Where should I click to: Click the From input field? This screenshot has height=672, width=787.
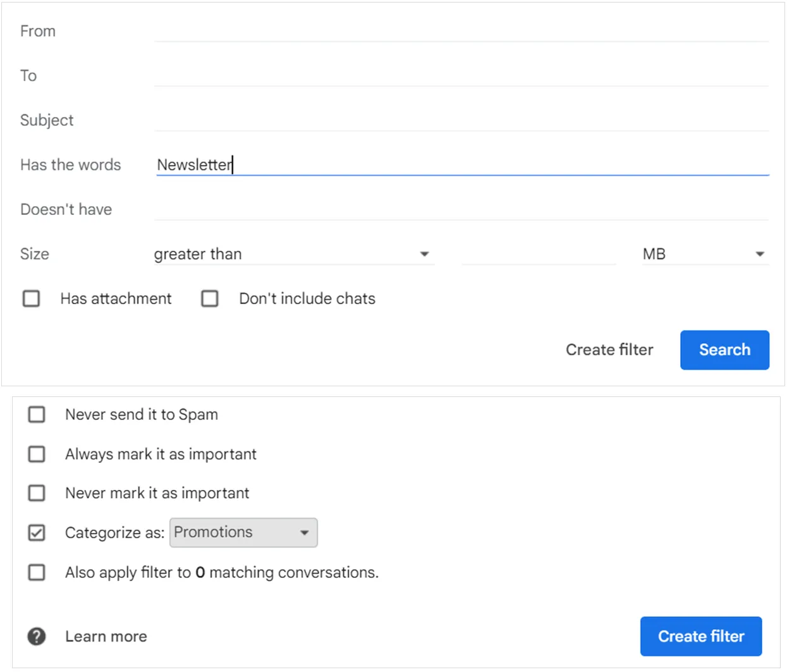[x=461, y=31]
